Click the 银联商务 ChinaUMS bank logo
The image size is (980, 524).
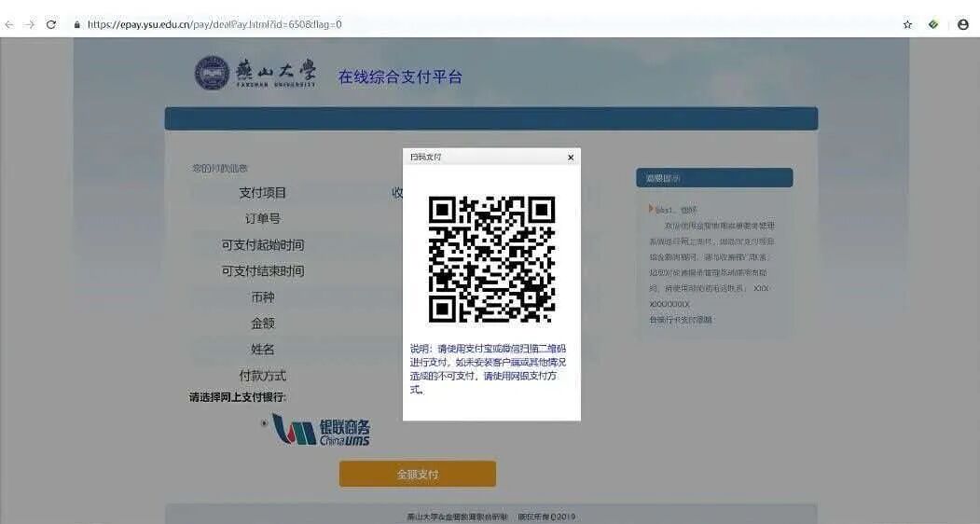pos(322,430)
